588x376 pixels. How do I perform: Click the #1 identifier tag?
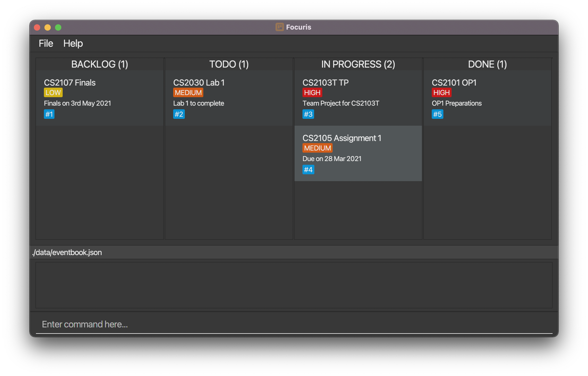pyautogui.click(x=49, y=114)
